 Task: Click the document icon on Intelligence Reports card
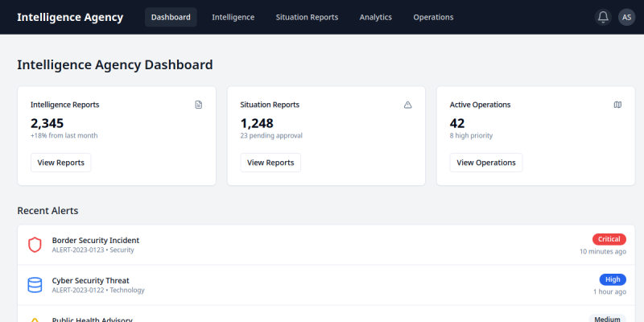198,105
